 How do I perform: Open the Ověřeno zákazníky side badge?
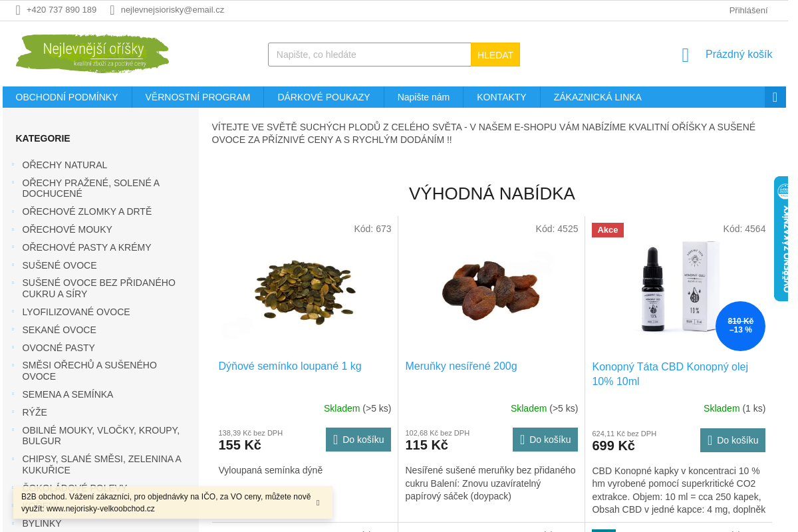click(781, 239)
